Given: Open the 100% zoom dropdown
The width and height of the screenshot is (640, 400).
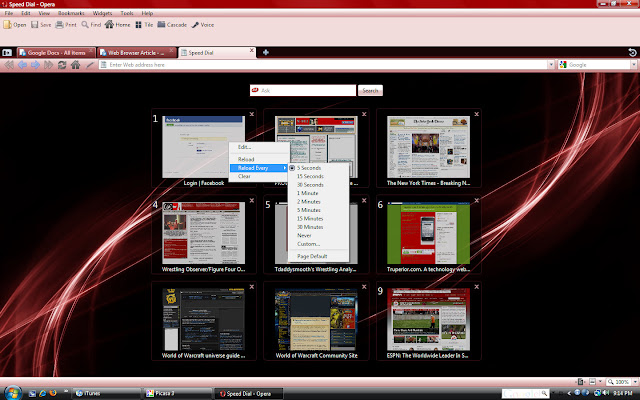Looking at the screenshot, I should 635,382.
